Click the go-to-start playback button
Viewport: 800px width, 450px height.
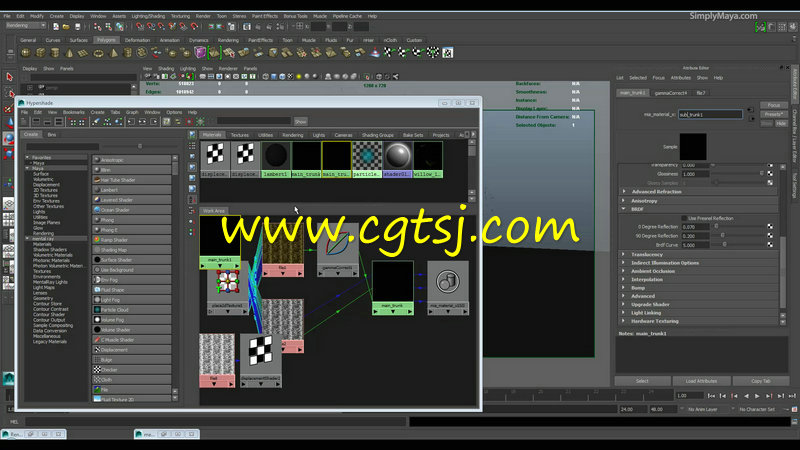click(x=711, y=396)
